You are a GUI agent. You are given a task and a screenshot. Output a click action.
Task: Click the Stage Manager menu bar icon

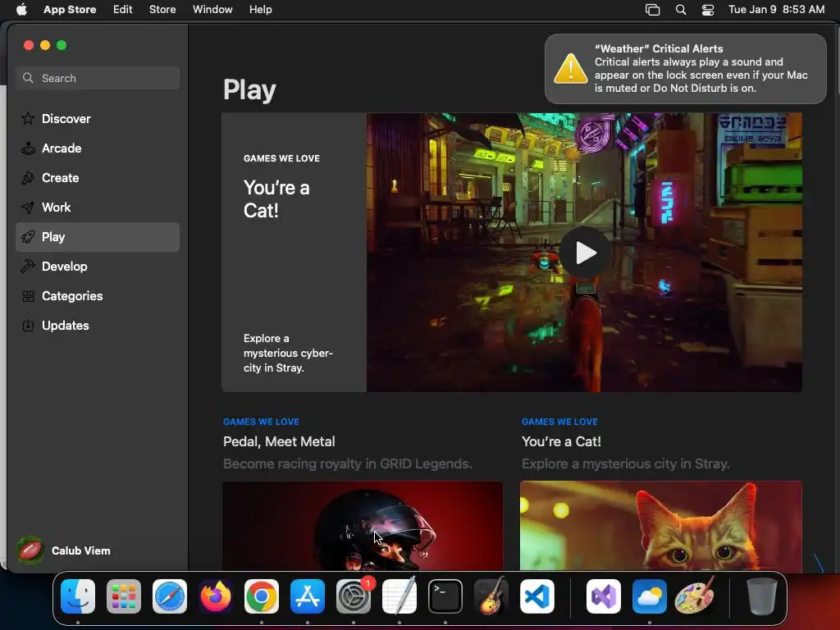pos(652,9)
